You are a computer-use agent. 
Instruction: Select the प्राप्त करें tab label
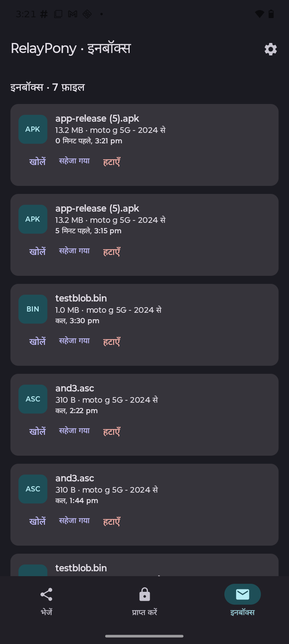click(144, 612)
